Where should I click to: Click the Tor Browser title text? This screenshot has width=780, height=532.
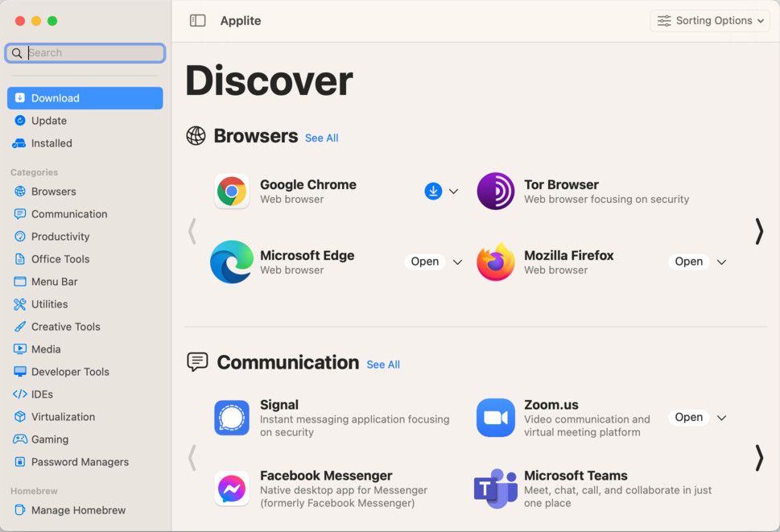pos(561,184)
